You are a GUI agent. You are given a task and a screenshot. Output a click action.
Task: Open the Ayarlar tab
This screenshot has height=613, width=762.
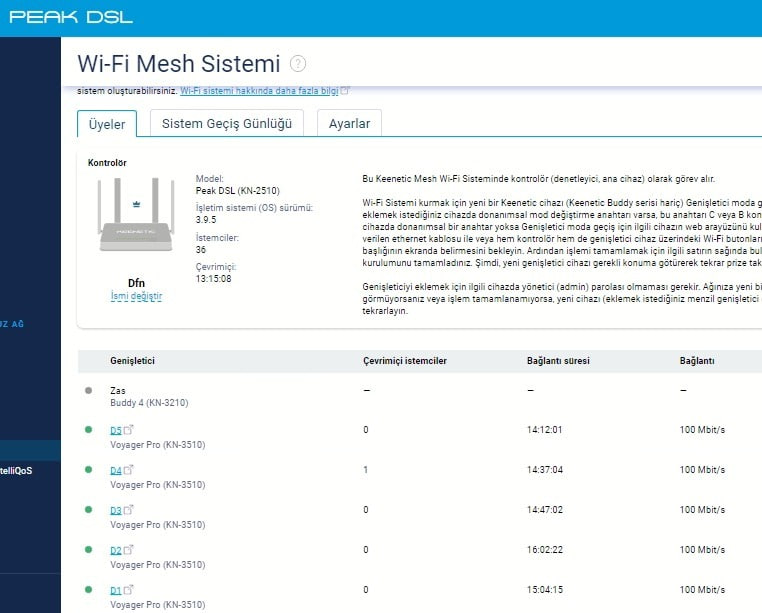pyautogui.click(x=349, y=123)
